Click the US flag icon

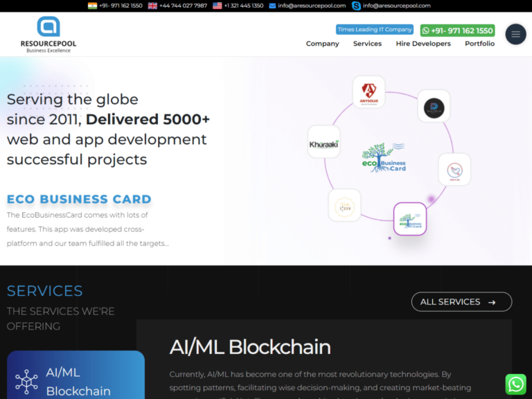coord(217,6)
